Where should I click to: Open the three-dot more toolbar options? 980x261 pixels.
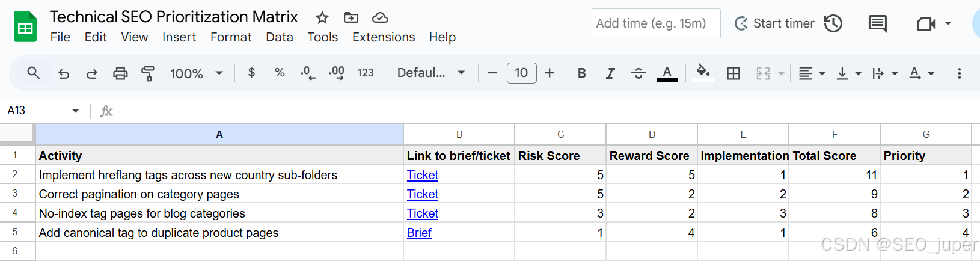point(960,73)
